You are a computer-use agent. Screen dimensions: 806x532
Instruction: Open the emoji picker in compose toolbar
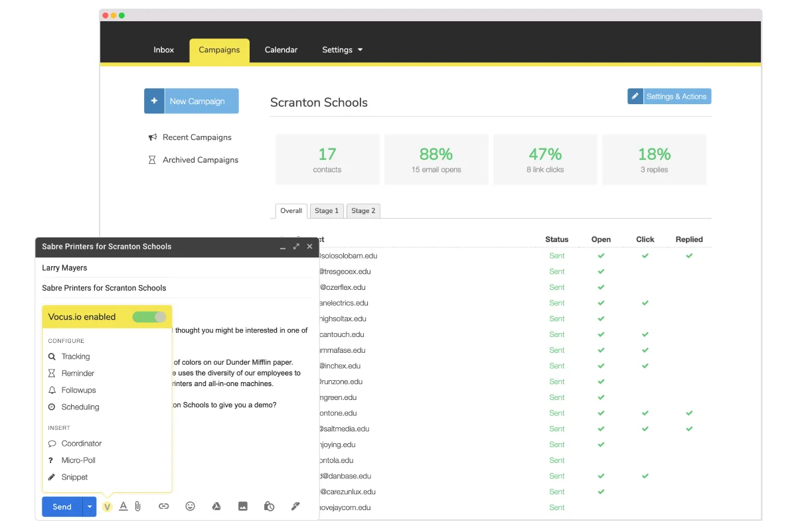coord(190,506)
